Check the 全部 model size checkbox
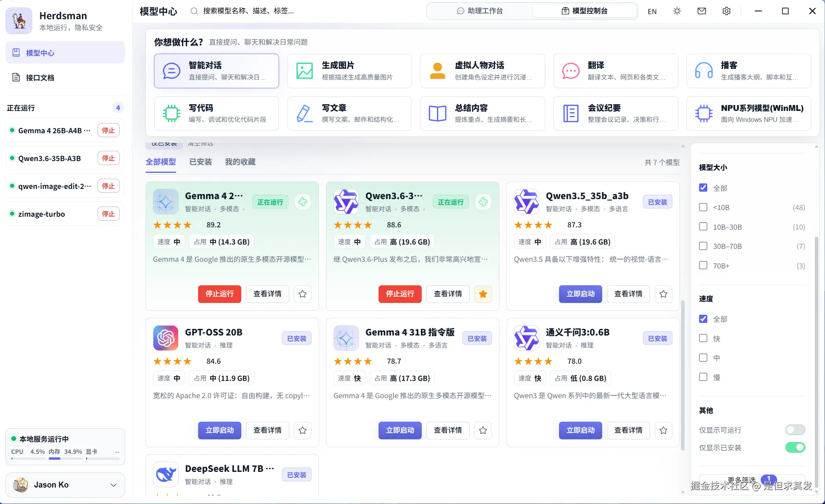Viewport: 825px width, 504px height. 703,188
